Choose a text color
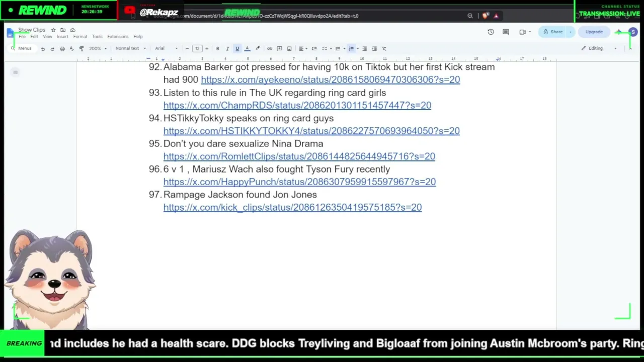The width and height of the screenshot is (644, 362). (247, 49)
